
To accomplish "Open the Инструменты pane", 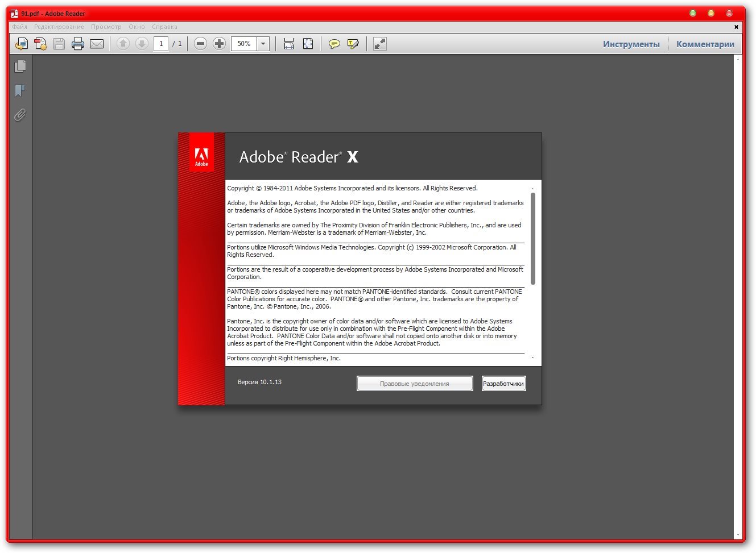I will 631,44.
